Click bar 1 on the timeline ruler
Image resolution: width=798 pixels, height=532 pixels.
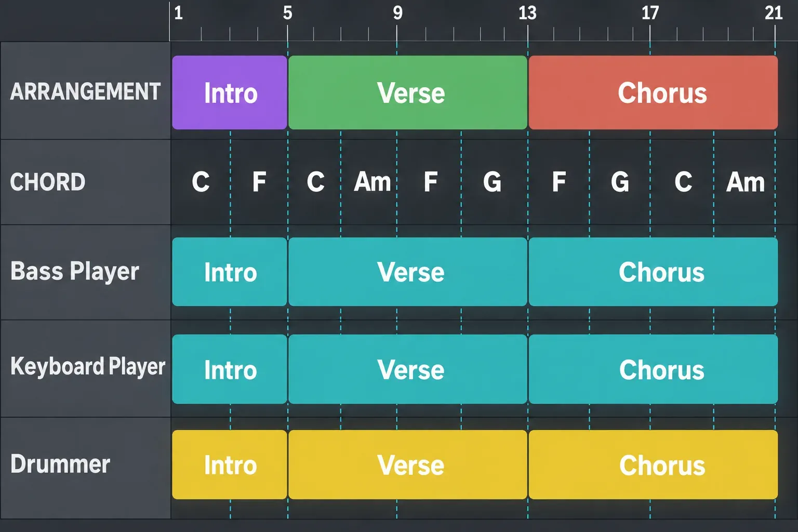[x=178, y=13]
